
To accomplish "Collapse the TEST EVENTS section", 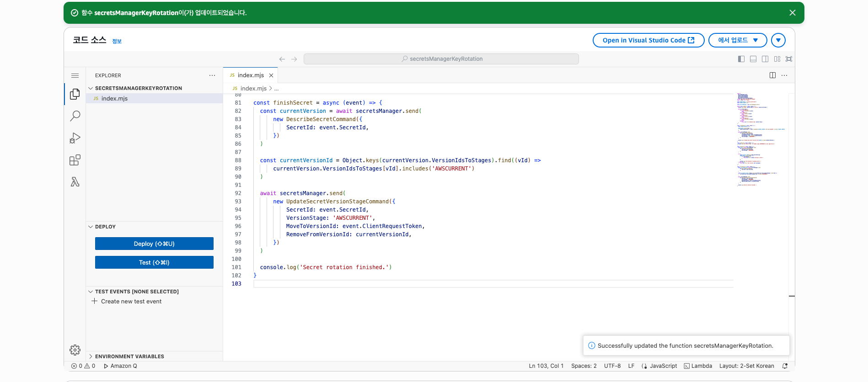I will pyautogui.click(x=154, y=292).
